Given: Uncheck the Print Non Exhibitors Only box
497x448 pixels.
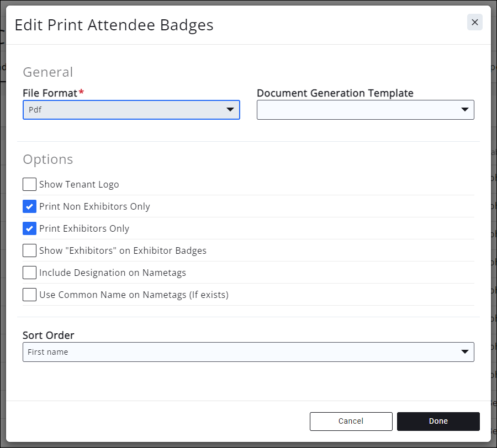Looking at the screenshot, I should point(30,206).
